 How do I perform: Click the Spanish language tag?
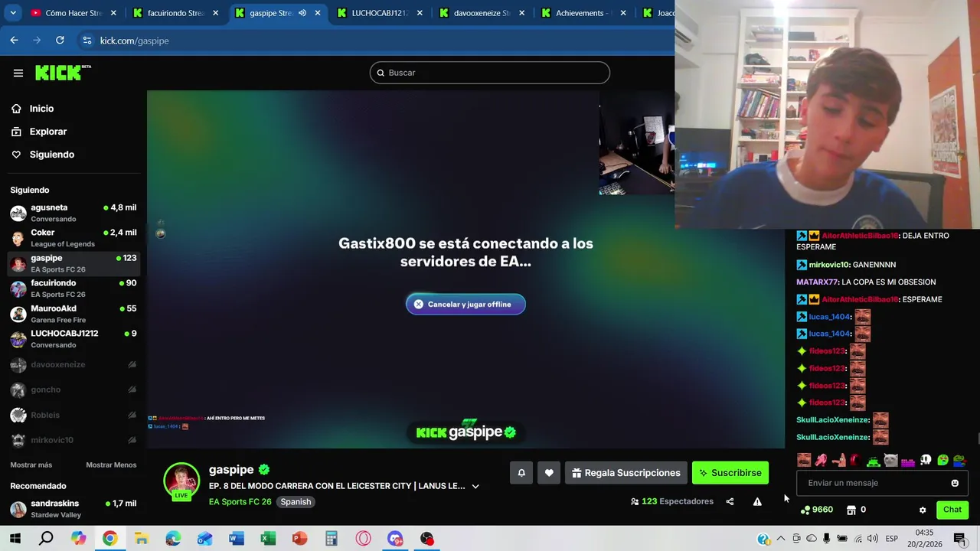coord(296,502)
